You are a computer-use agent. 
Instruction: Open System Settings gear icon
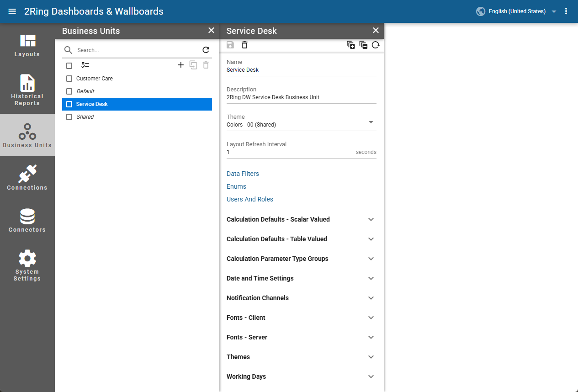coord(27,265)
